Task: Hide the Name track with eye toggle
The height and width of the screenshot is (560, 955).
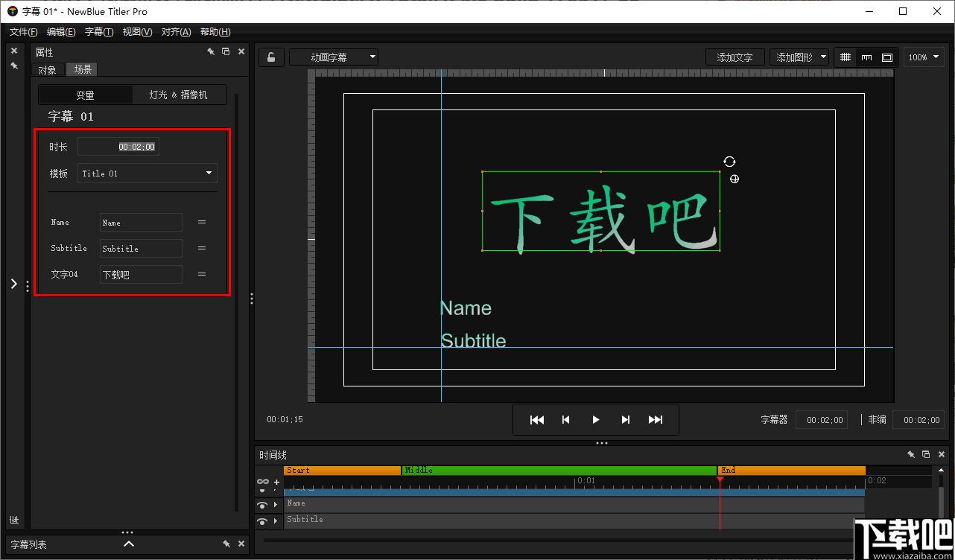Action: pos(261,504)
